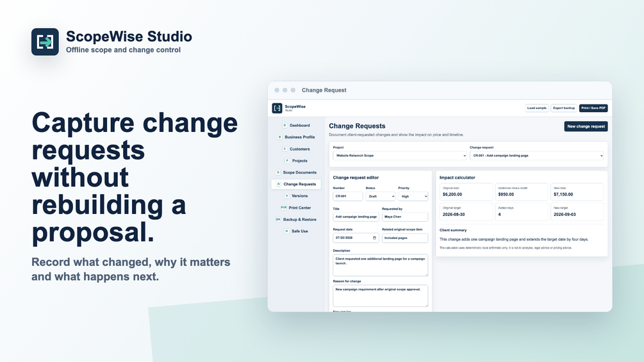Click Print / Save PDF button
644x362 pixels.
pyautogui.click(x=593, y=108)
